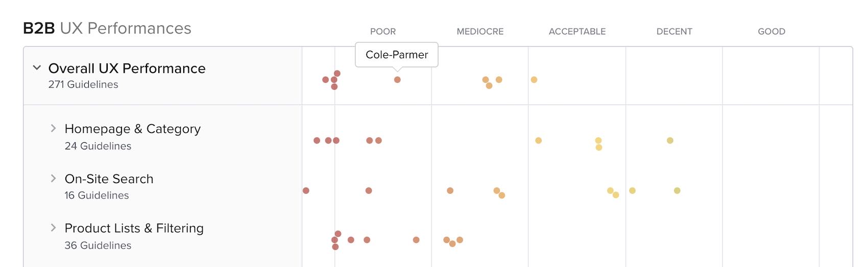Open the Homepage & Category label
Image resolution: width=868 pixels, height=267 pixels.
(x=132, y=129)
